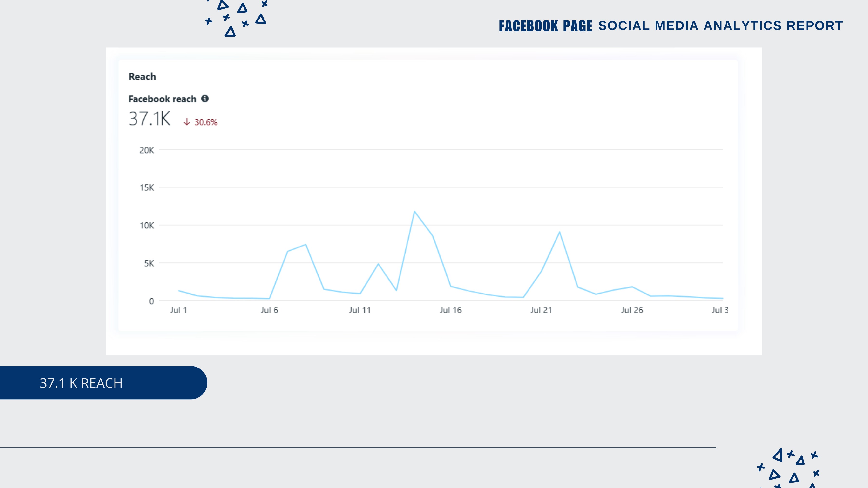Click the 10K y-axis label
Screen dimensions: 868x488
(147, 226)
